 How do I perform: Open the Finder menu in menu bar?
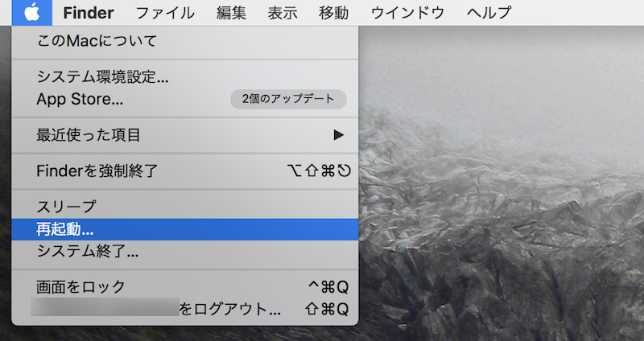click(x=88, y=13)
